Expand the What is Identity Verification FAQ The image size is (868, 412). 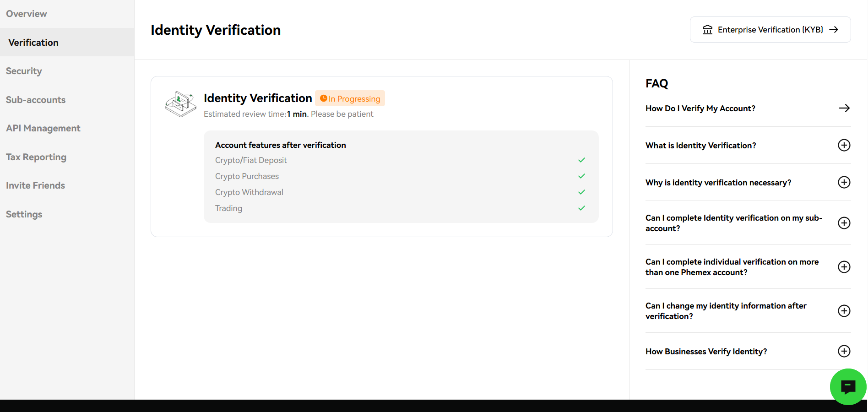coord(844,145)
